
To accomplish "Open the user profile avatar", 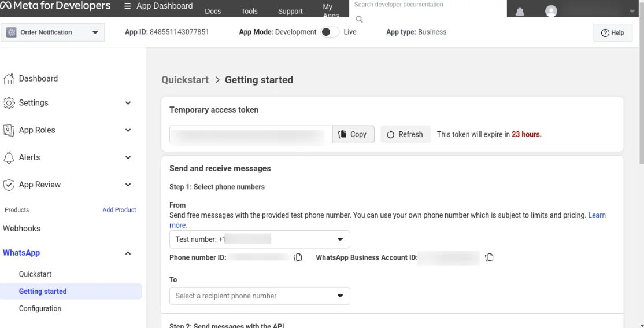I will 552,12.
